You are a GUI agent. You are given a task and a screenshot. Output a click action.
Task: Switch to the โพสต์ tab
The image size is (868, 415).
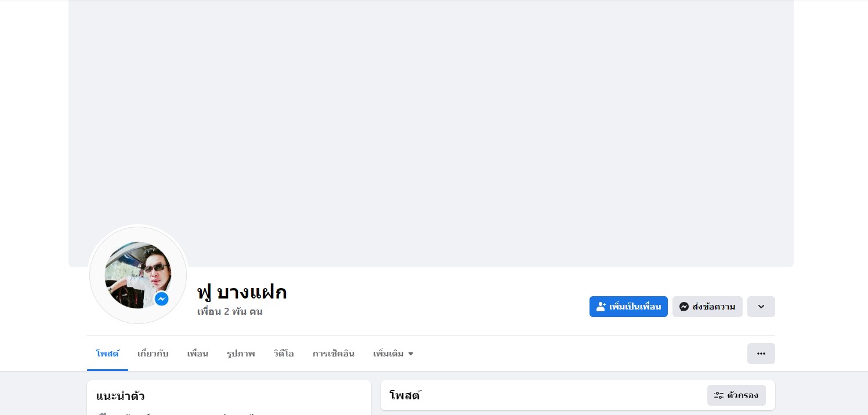click(107, 354)
